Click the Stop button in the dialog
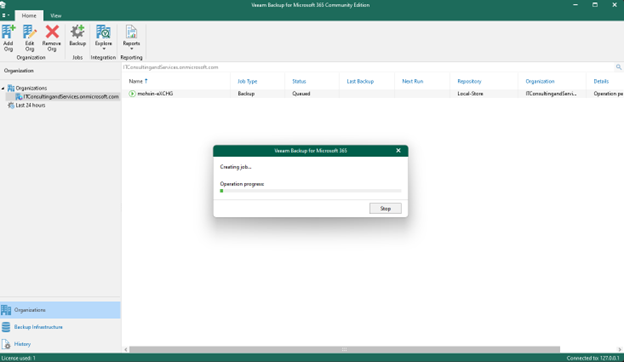 pos(385,208)
